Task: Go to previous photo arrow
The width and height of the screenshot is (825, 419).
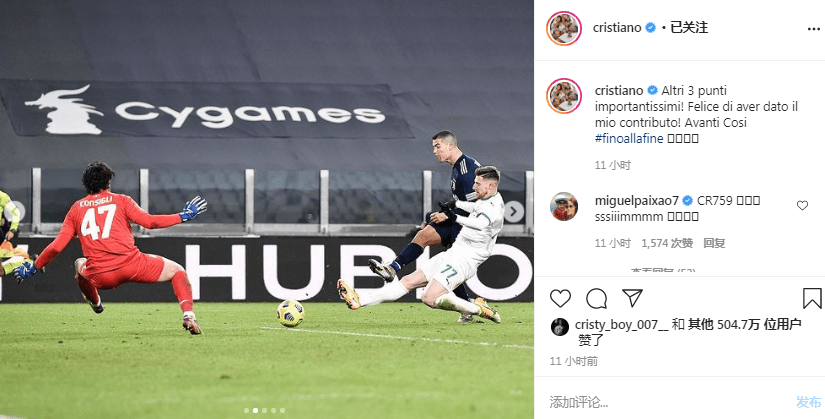Action: click(x=16, y=212)
